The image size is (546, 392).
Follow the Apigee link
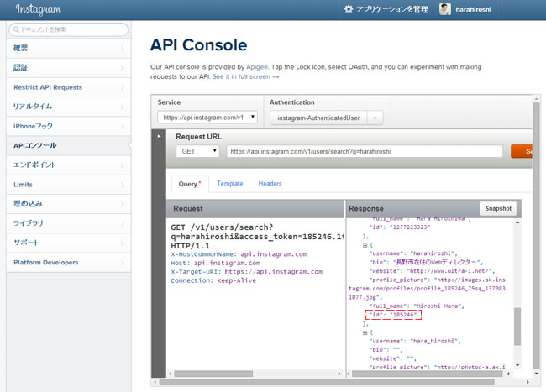coord(257,67)
